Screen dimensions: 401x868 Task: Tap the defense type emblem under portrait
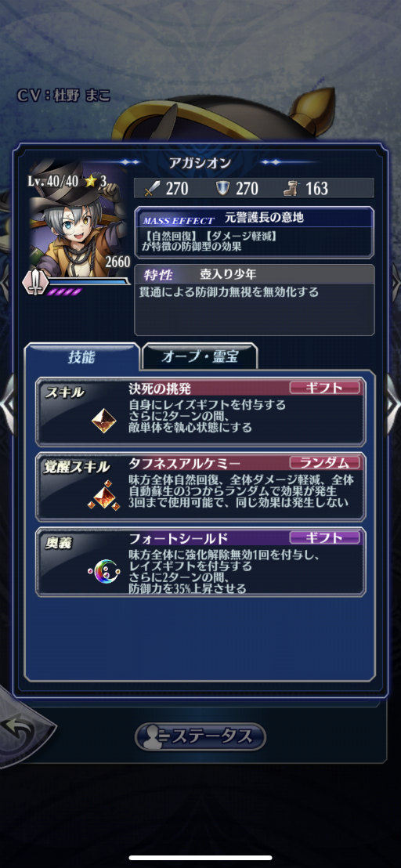tap(34, 282)
